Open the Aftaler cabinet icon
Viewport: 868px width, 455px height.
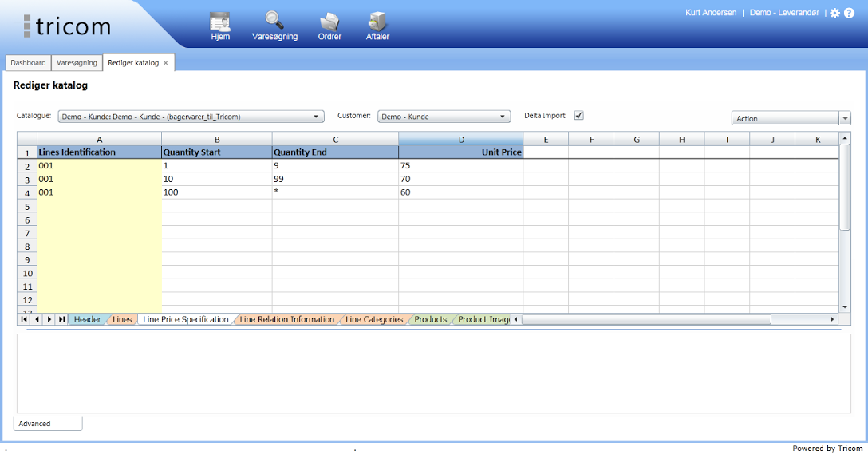[377, 26]
